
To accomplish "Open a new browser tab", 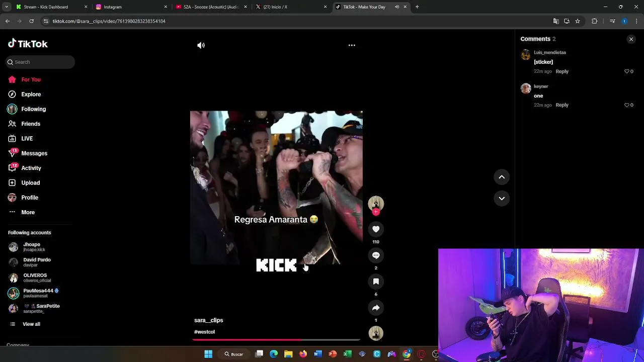I will pos(417,7).
